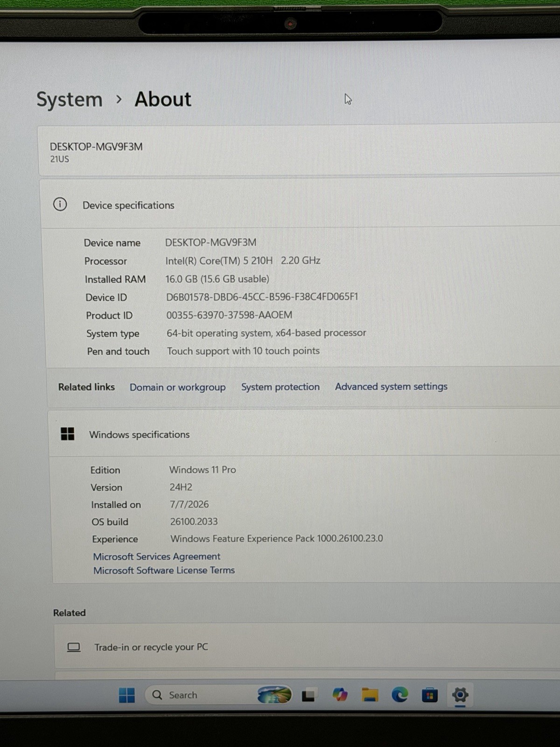Open the Microsoft Services Agreement link
The width and height of the screenshot is (560, 747).
(157, 556)
